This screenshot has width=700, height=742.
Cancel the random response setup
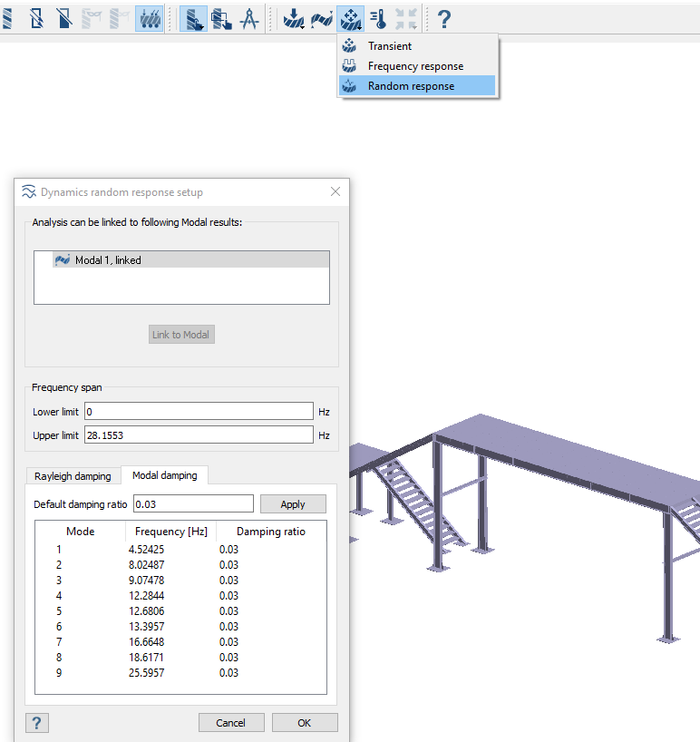click(x=231, y=723)
